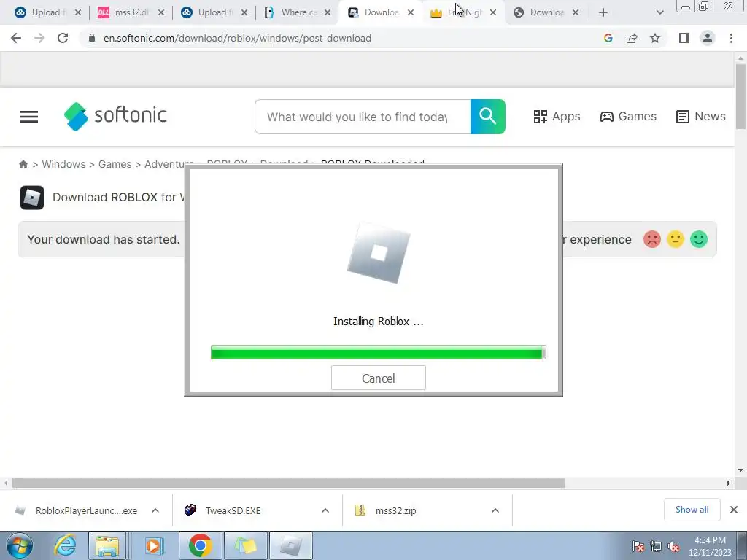Screen dimensions: 747x560
Task: Click the network tray icon
Action: pos(656,547)
